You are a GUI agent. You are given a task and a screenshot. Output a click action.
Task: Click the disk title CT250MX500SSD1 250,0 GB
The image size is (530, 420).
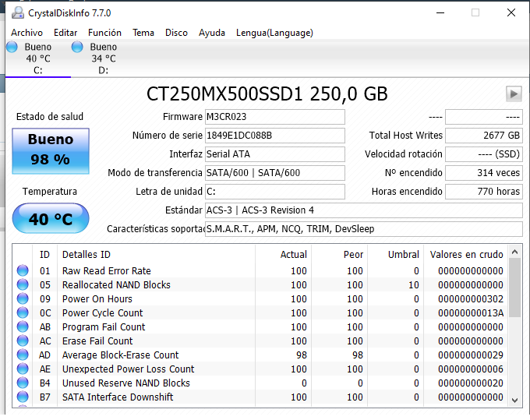tap(267, 94)
